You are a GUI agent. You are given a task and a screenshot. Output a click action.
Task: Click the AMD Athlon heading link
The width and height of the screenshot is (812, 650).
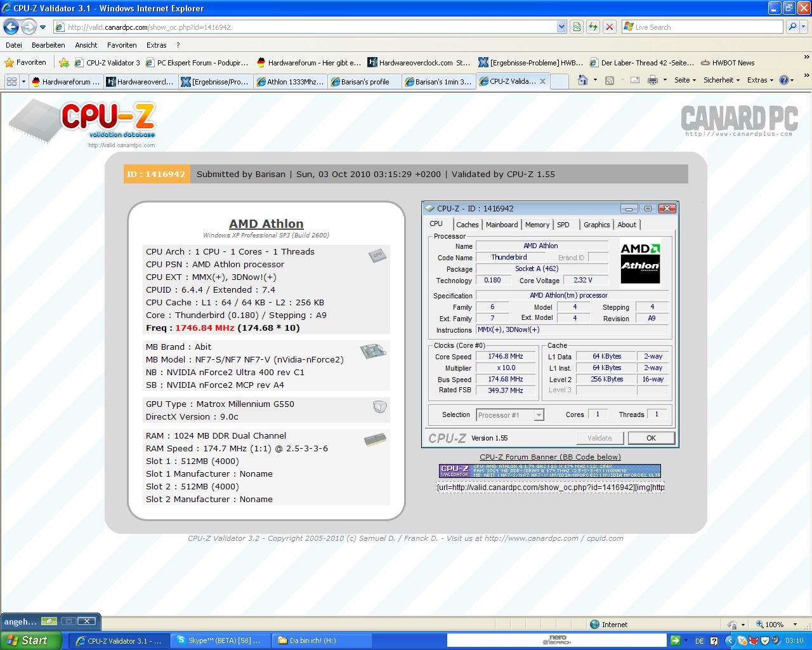266,223
